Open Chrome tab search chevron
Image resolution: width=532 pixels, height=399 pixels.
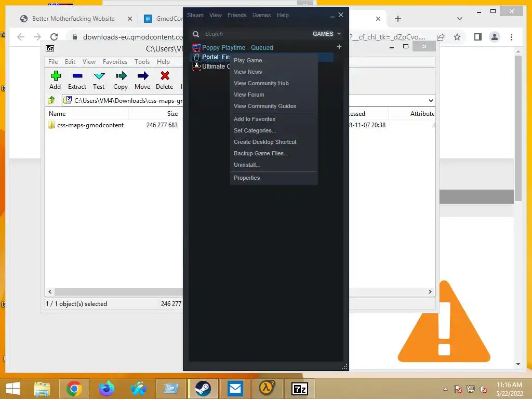coord(460,19)
